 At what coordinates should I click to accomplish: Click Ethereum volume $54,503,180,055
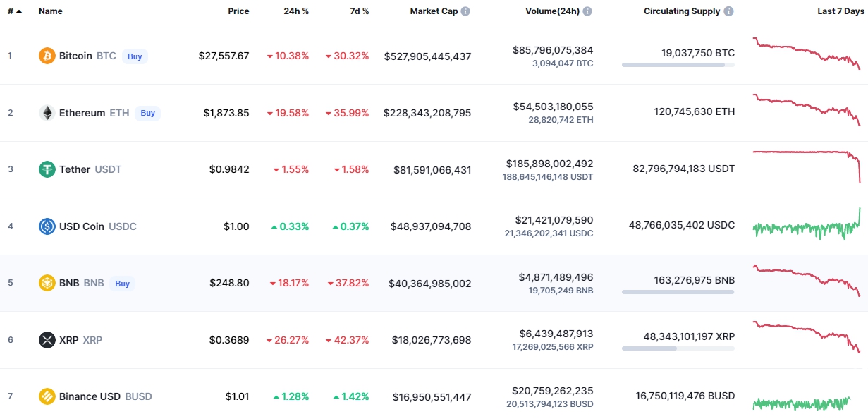pyautogui.click(x=553, y=107)
